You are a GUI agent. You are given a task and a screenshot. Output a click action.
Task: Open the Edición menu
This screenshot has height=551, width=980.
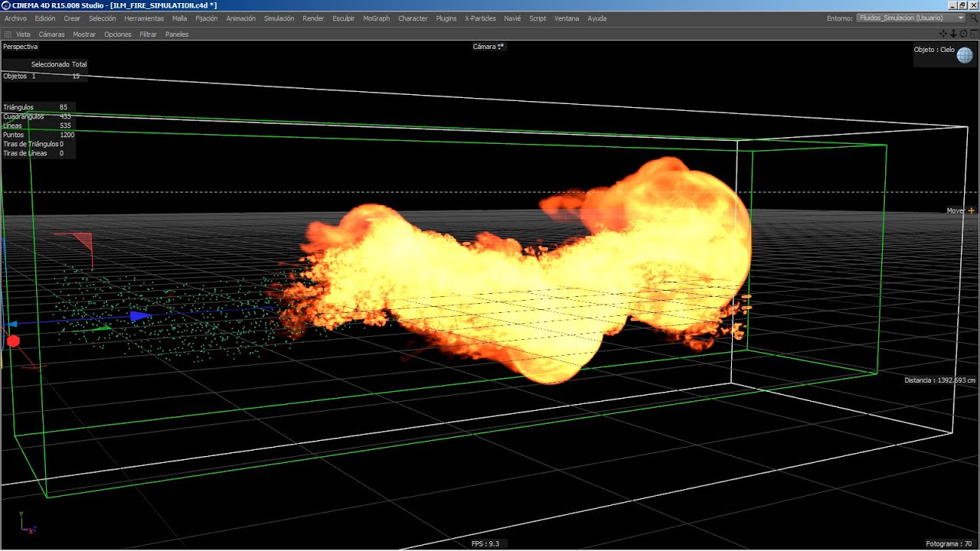click(x=45, y=18)
